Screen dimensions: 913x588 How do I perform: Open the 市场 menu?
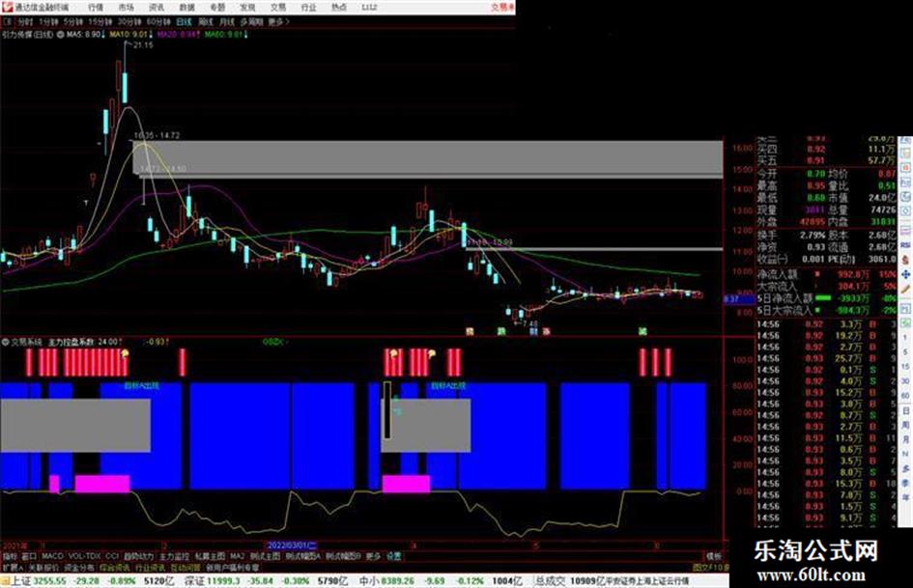126,8
